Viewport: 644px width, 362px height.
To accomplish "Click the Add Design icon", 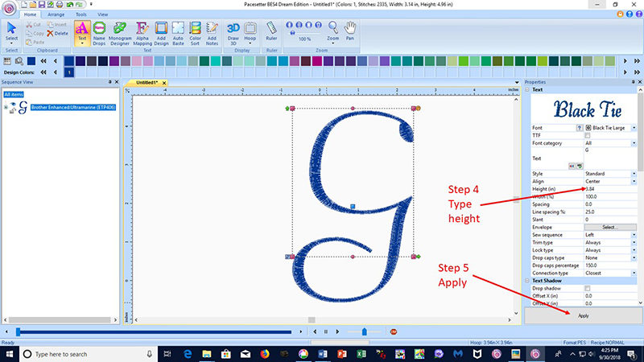I will (161, 33).
